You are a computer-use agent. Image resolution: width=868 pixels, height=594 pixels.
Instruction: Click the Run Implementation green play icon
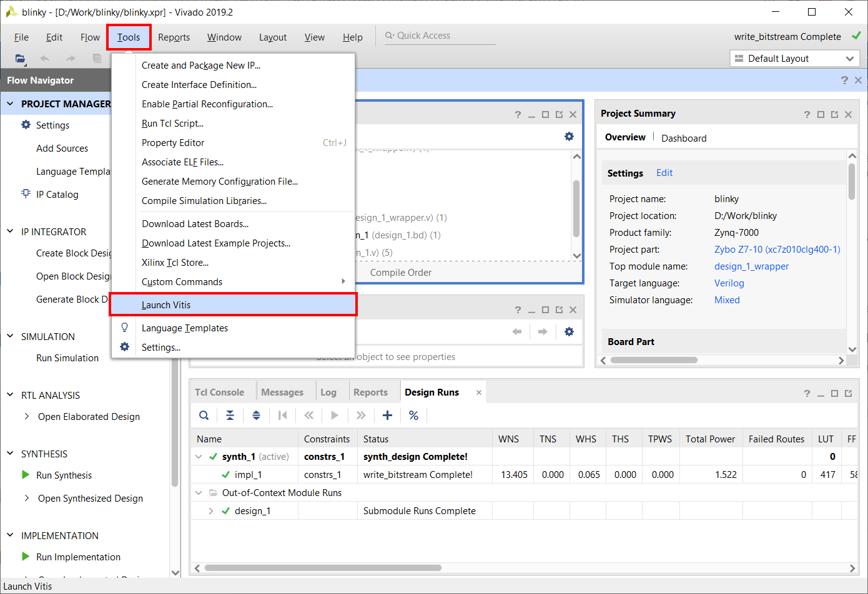click(x=26, y=557)
